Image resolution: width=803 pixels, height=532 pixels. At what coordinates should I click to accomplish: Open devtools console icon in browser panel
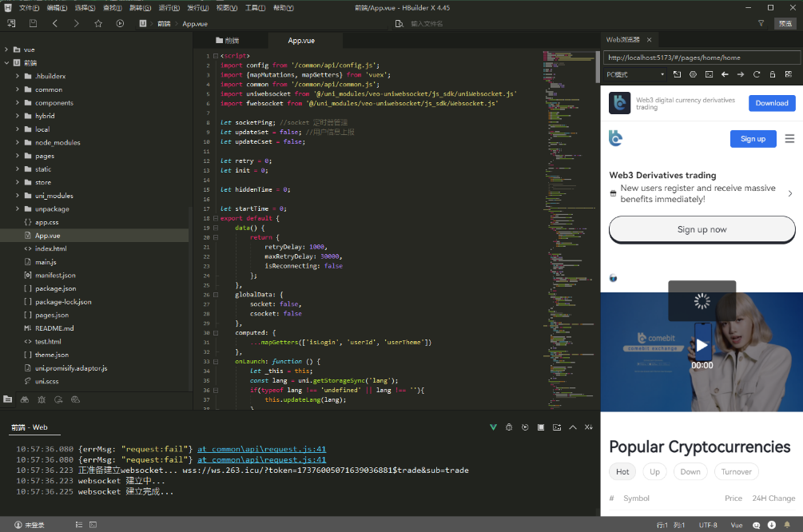tap(709, 74)
